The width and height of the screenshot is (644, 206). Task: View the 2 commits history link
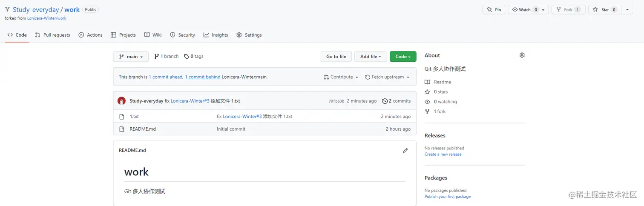(x=397, y=101)
